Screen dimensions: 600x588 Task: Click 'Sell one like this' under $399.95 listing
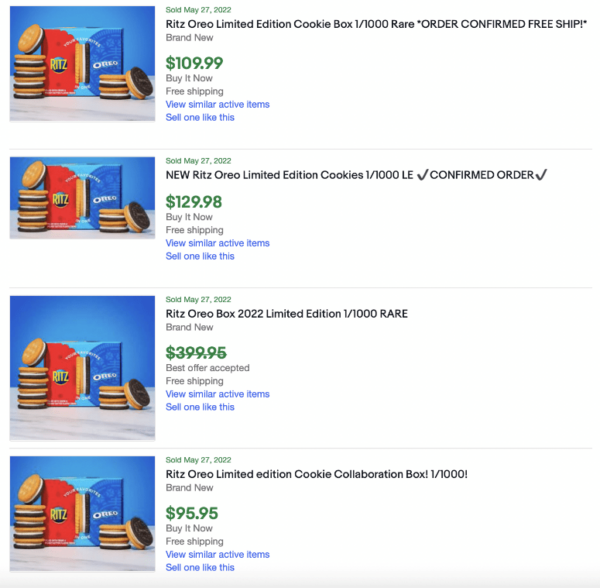tap(200, 407)
